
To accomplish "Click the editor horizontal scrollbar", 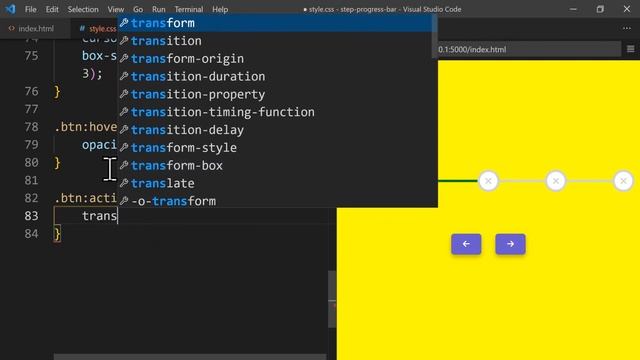I will [190, 357].
